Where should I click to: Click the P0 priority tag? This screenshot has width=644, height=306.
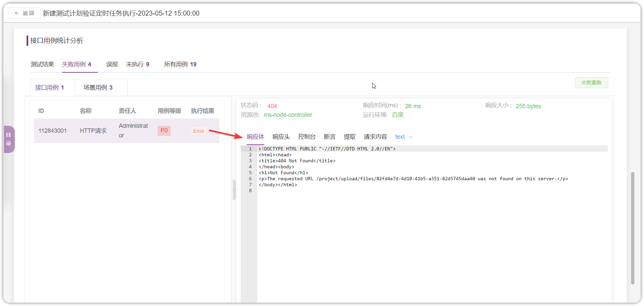(x=164, y=130)
